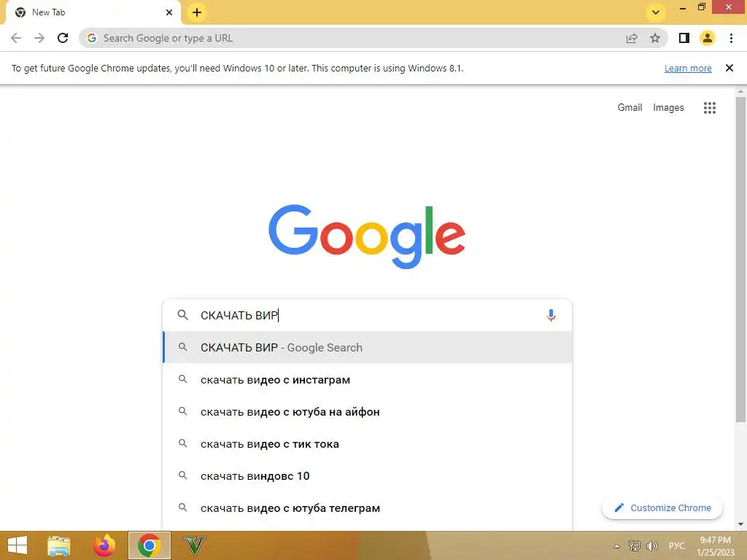Open the Google apps grid
This screenshot has height=560, width=747.
point(709,108)
